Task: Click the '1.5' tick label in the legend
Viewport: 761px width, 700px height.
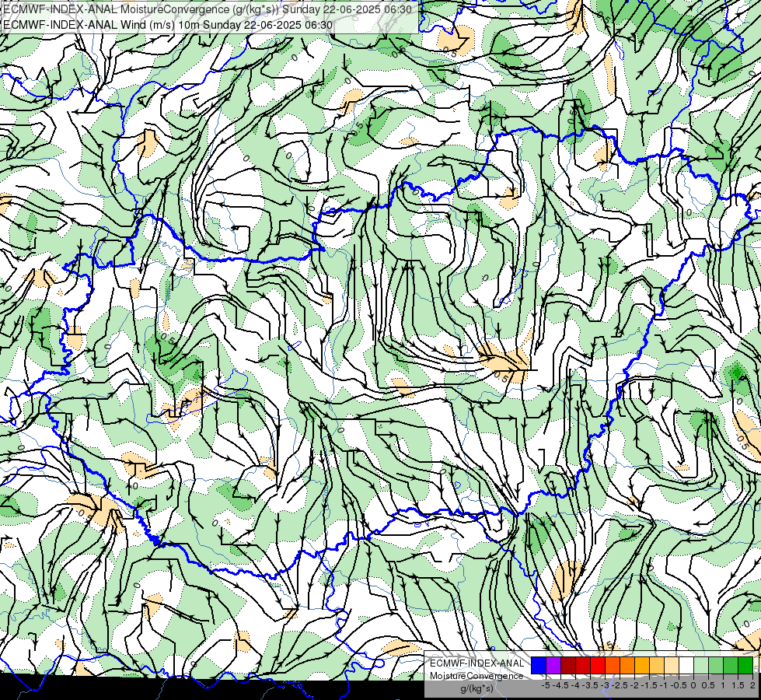Action: pyautogui.click(x=738, y=685)
